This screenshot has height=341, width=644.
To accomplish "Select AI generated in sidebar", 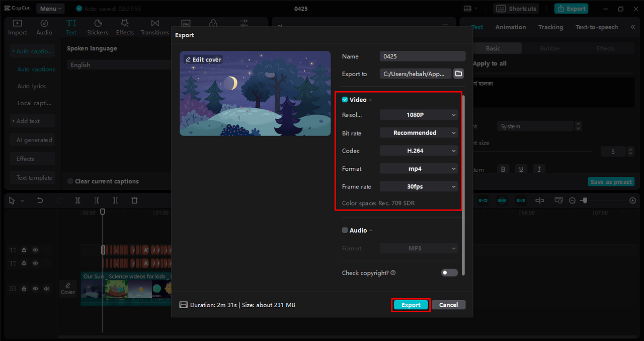I will click(x=33, y=140).
